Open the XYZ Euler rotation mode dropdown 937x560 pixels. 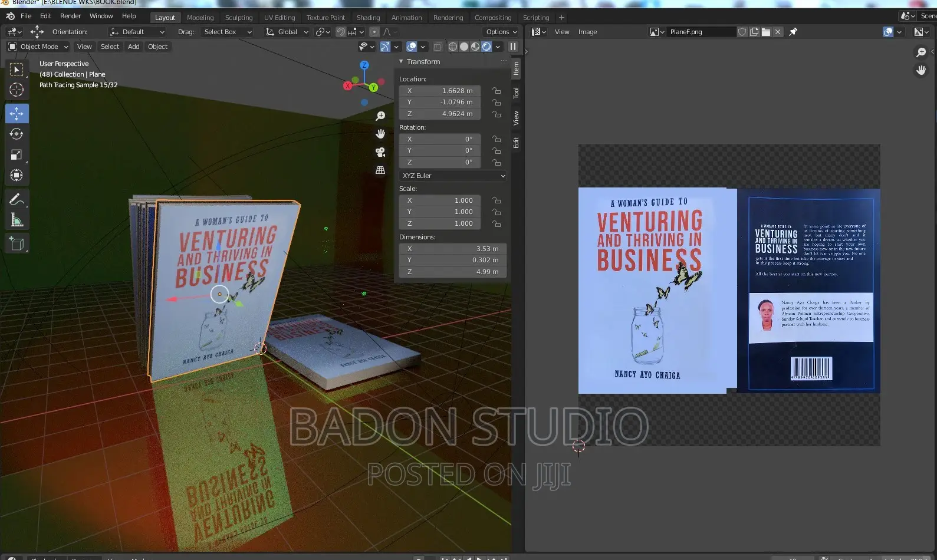tap(453, 176)
